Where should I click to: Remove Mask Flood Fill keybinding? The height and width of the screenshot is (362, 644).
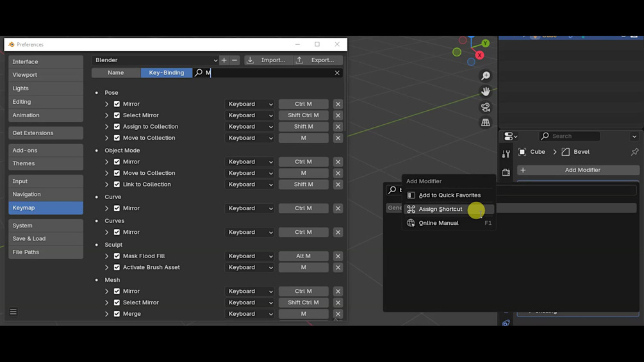click(x=338, y=256)
